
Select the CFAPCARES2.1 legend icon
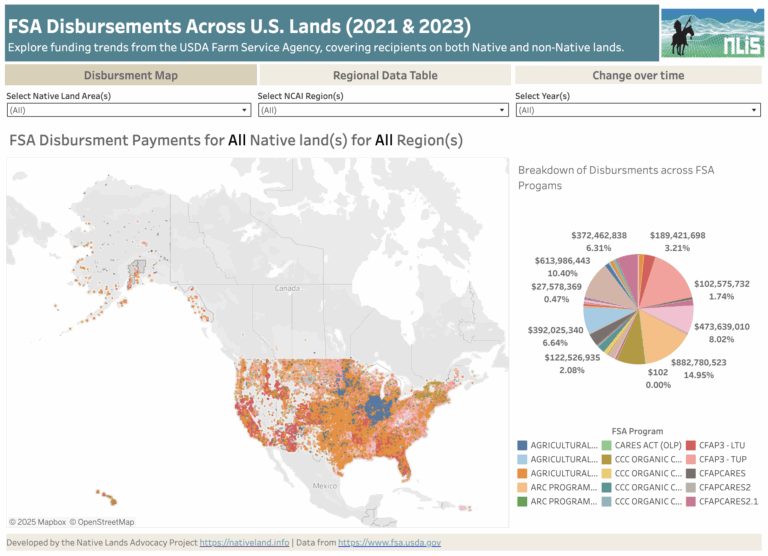pos(690,501)
